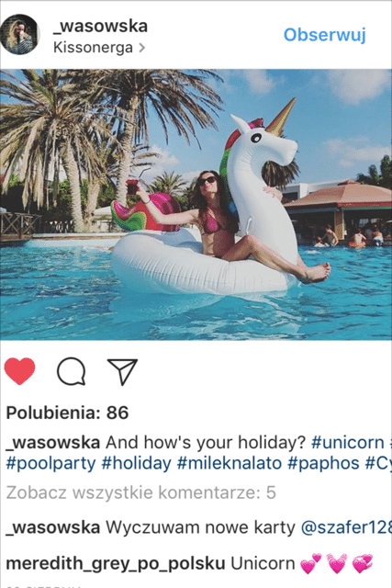Screen dimensions: 392x588
Task: Open _wasowska username in post header
Action: click(100, 27)
